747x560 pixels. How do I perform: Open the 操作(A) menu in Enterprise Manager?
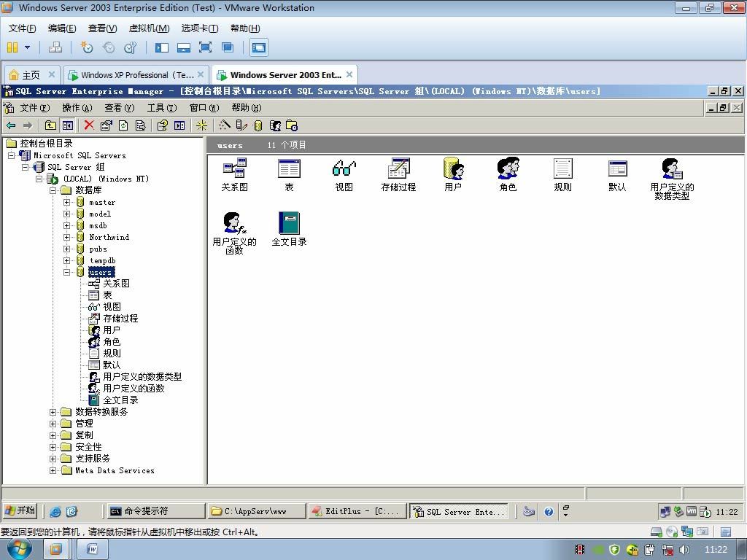(77, 108)
